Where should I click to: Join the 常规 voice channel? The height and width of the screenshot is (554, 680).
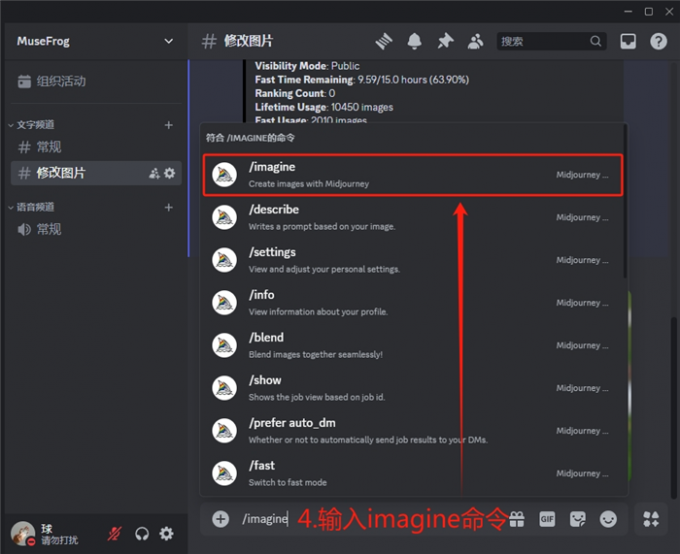tap(96, 229)
